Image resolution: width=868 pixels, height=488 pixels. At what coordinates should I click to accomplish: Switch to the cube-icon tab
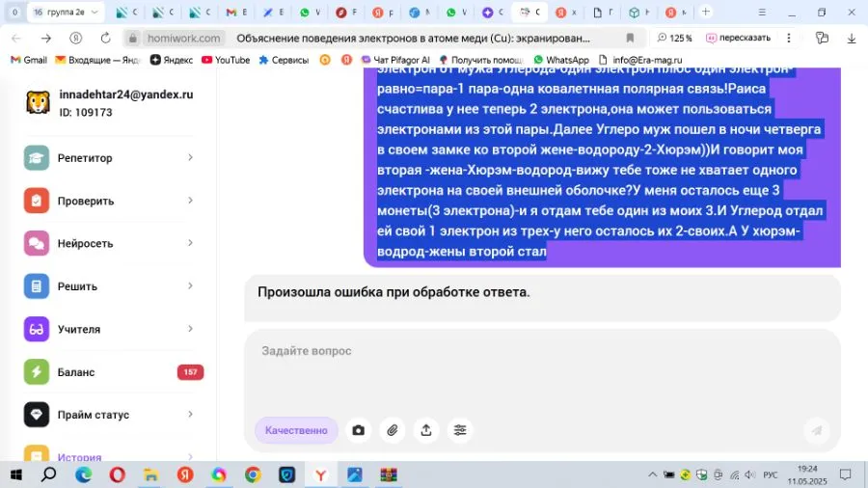pos(638,12)
